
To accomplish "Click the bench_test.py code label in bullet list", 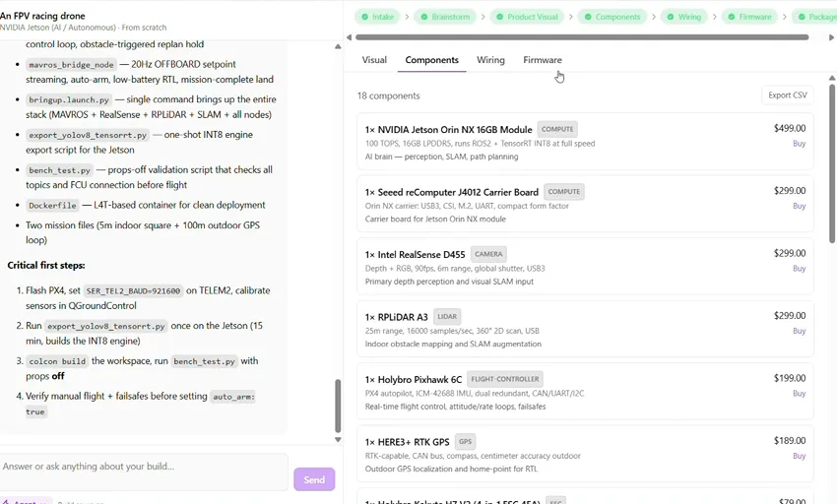I will pyautogui.click(x=59, y=170).
